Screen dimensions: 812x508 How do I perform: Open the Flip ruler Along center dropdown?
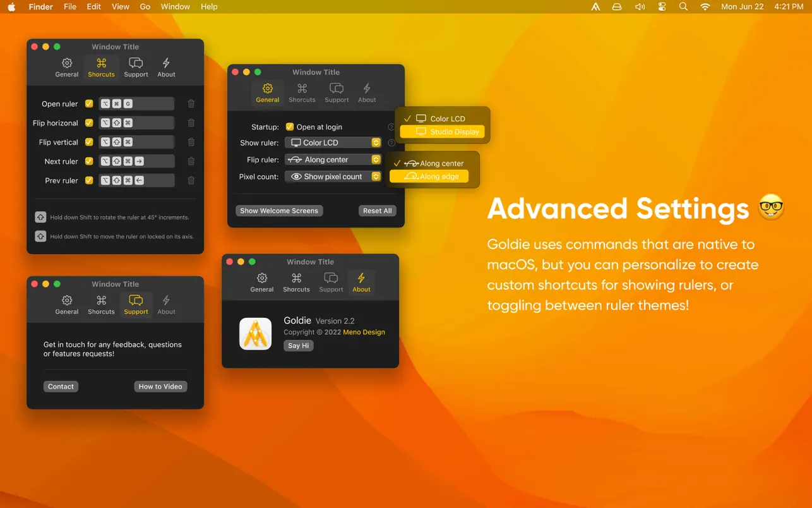pyautogui.click(x=333, y=160)
